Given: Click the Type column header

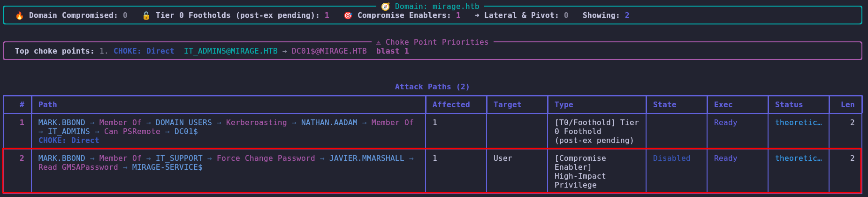Looking at the screenshot, I should click(563, 105).
